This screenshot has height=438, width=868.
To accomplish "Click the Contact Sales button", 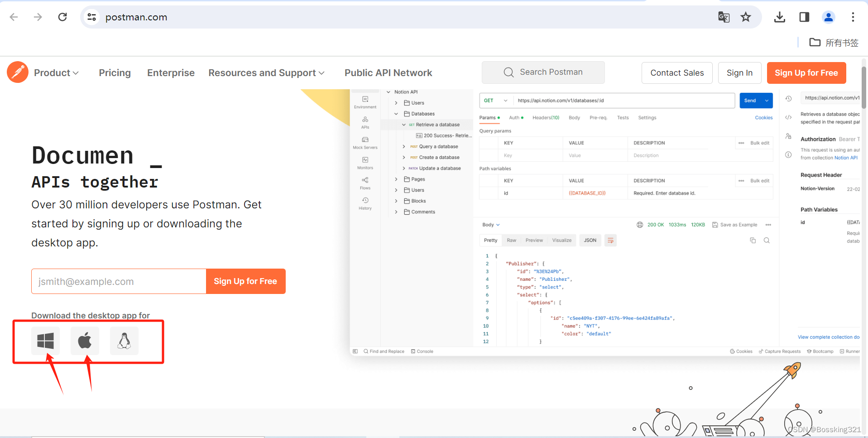I will tap(677, 73).
